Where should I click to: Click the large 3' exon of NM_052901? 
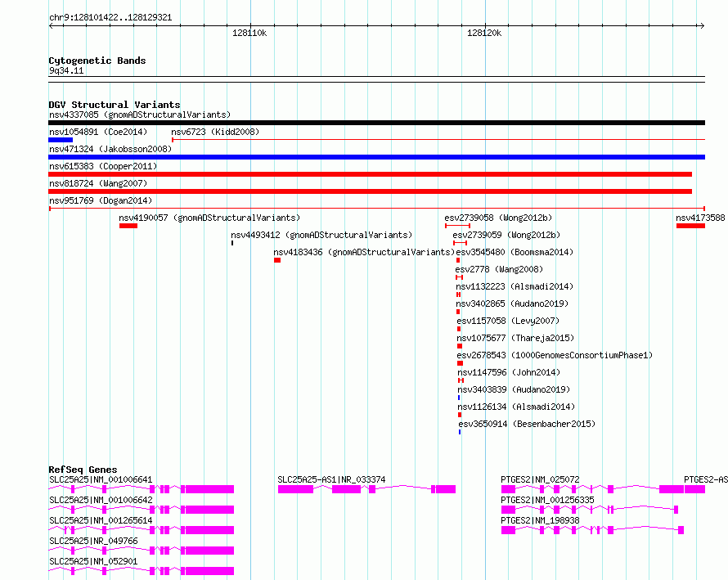[209, 571]
